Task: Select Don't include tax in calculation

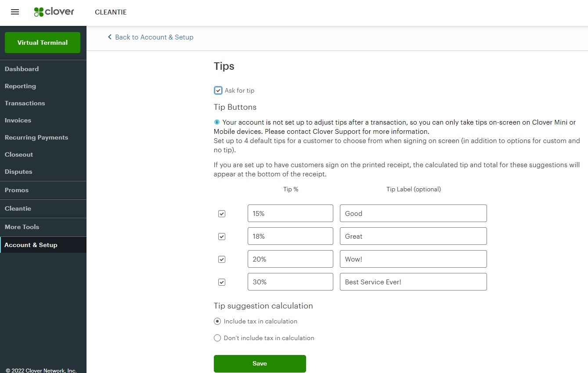Action: tap(217, 338)
